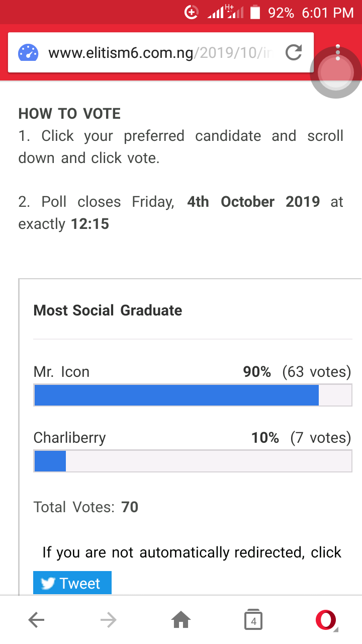Click the Charliberry vote progress bar
The width and height of the screenshot is (362, 644).
tap(193, 461)
